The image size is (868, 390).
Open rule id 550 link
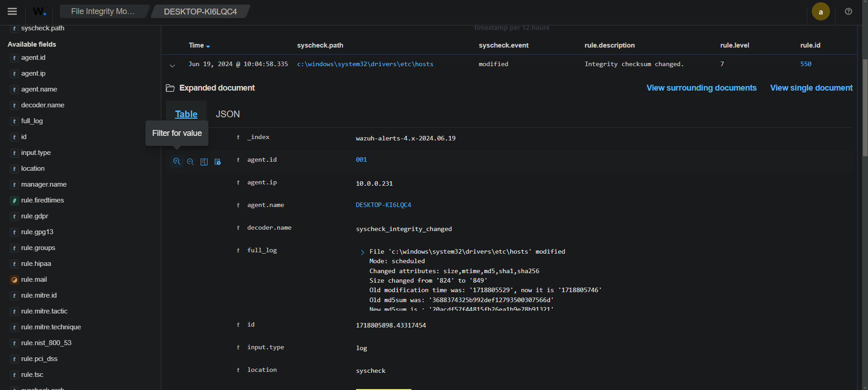(805, 64)
